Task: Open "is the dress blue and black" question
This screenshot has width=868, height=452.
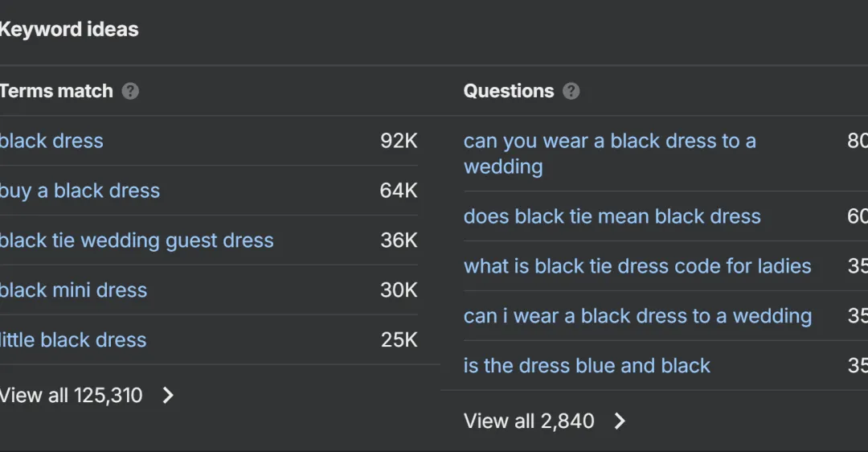Action: click(x=587, y=366)
